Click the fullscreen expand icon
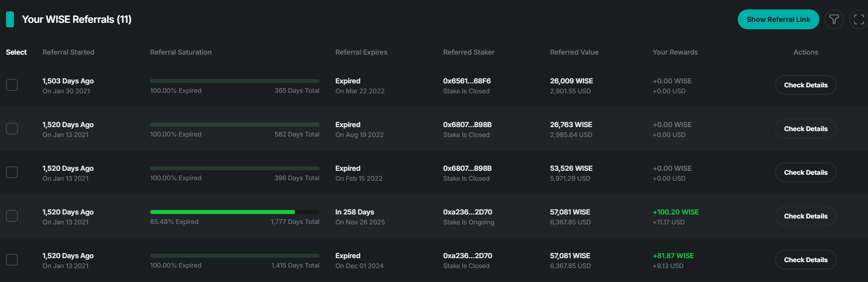The width and height of the screenshot is (868, 282). click(x=859, y=19)
